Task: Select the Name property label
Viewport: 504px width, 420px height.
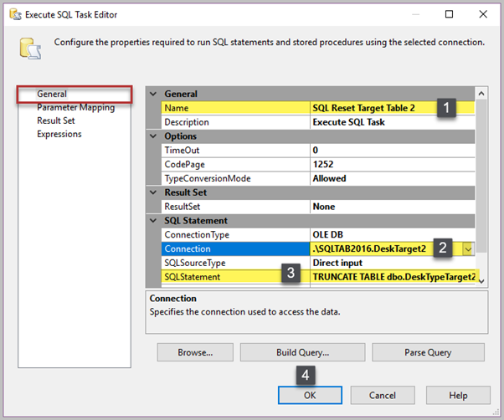Action: click(x=177, y=108)
